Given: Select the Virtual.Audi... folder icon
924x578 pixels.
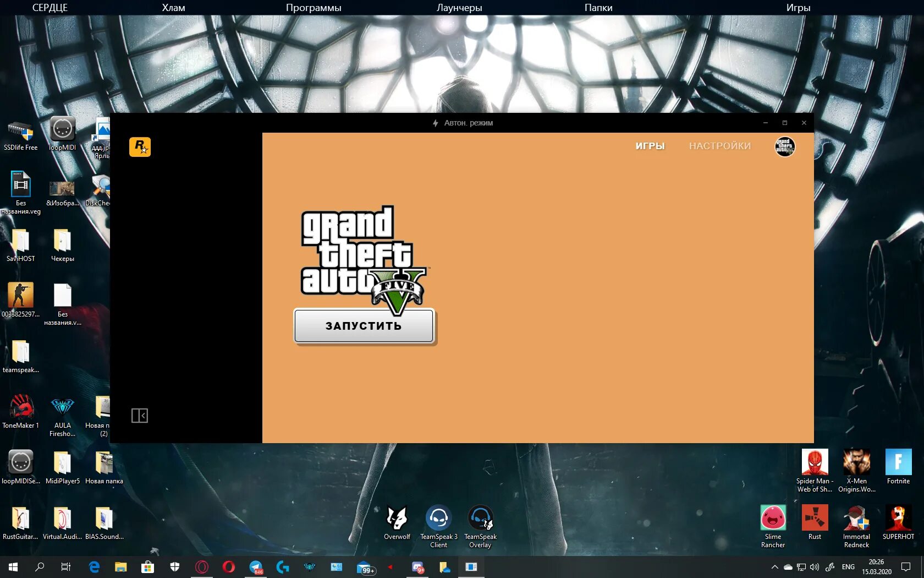Looking at the screenshot, I should 63,523.
